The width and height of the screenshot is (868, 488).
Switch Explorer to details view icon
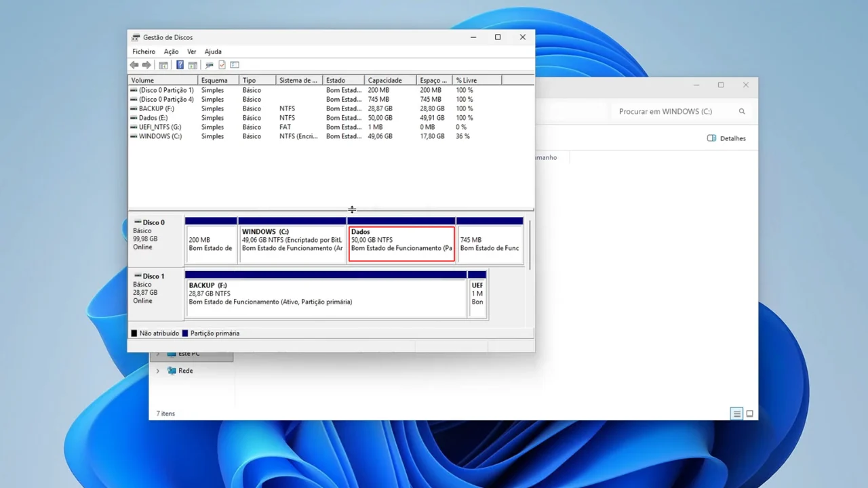736,413
